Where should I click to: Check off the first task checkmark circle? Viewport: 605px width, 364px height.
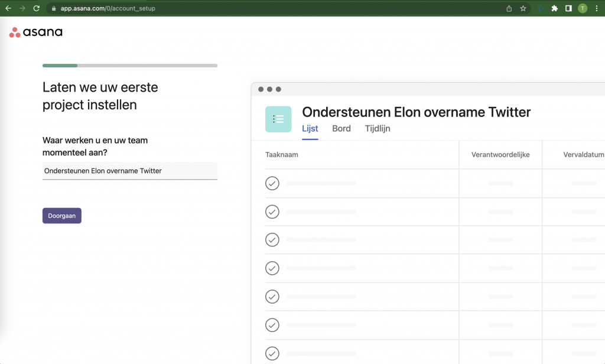coord(272,183)
